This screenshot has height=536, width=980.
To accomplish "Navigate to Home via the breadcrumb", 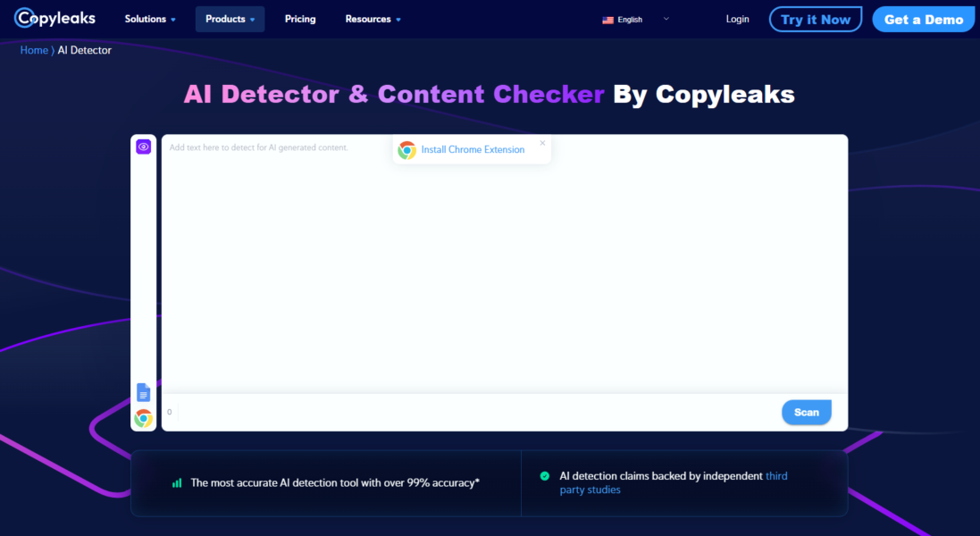I will 33,50.
